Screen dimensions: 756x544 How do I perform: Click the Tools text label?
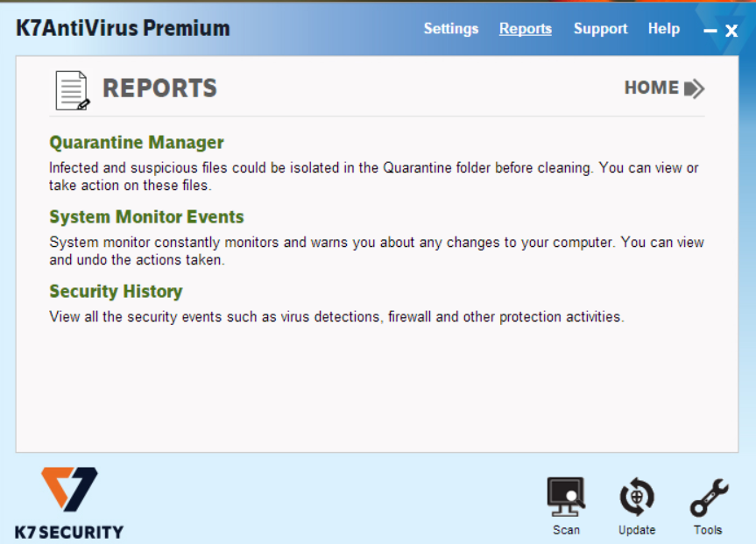[708, 530]
